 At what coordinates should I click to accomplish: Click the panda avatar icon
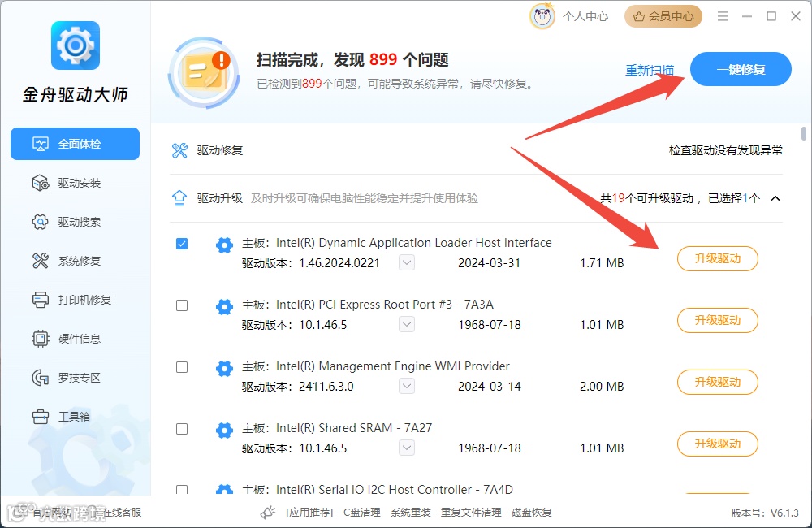542,16
